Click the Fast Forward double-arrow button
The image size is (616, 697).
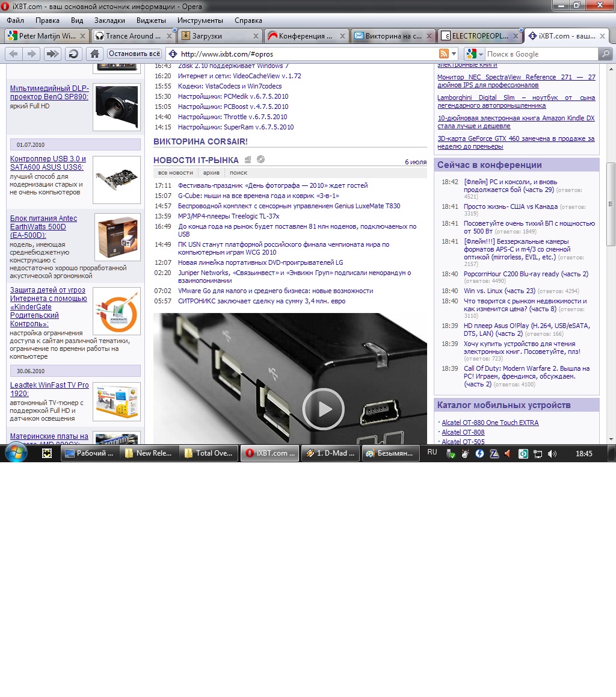[x=52, y=54]
